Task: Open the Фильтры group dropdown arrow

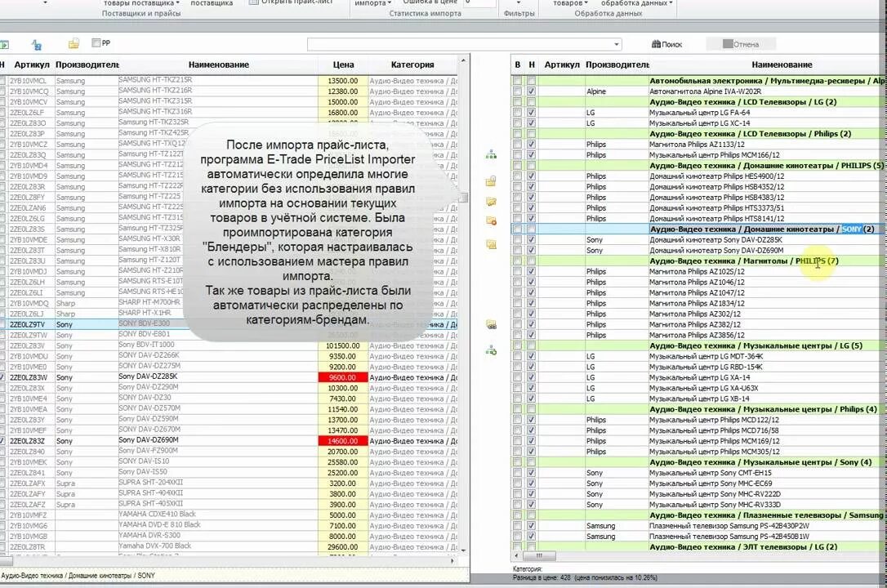Action: point(519,2)
